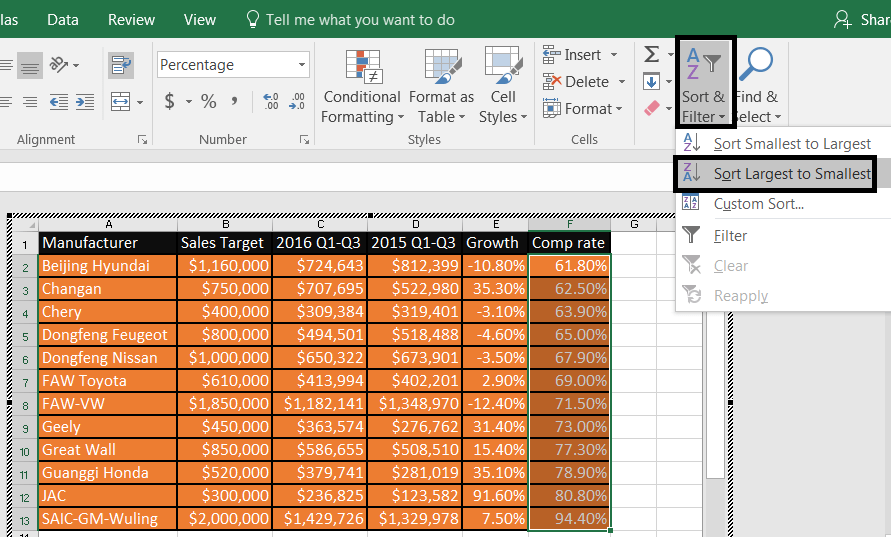Open Cell Styles gallery

(x=503, y=86)
